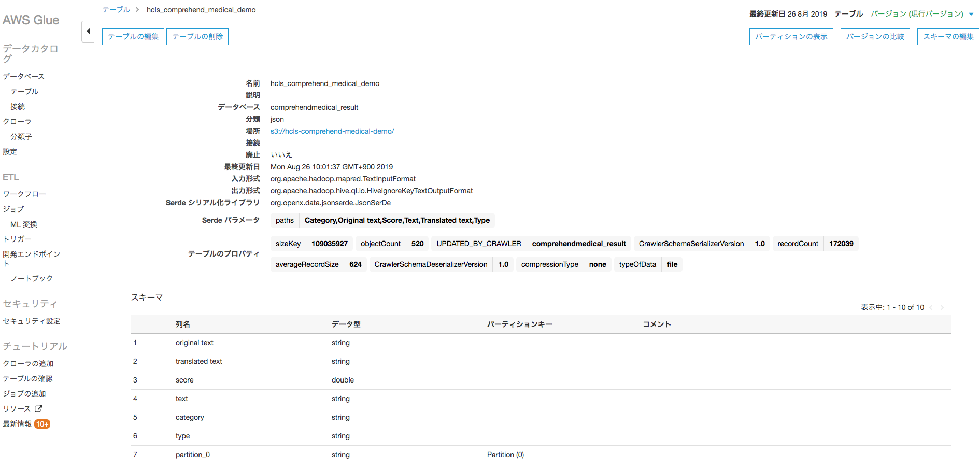Viewport: 980px width, 467px height.
Task: Open the バージョン (現行バージョン) dropdown
Action: [x=922, y=14]
